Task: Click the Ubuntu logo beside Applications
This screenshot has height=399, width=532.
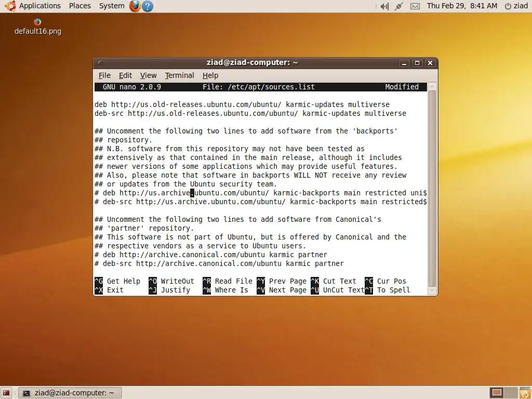Action: (10, 6)
